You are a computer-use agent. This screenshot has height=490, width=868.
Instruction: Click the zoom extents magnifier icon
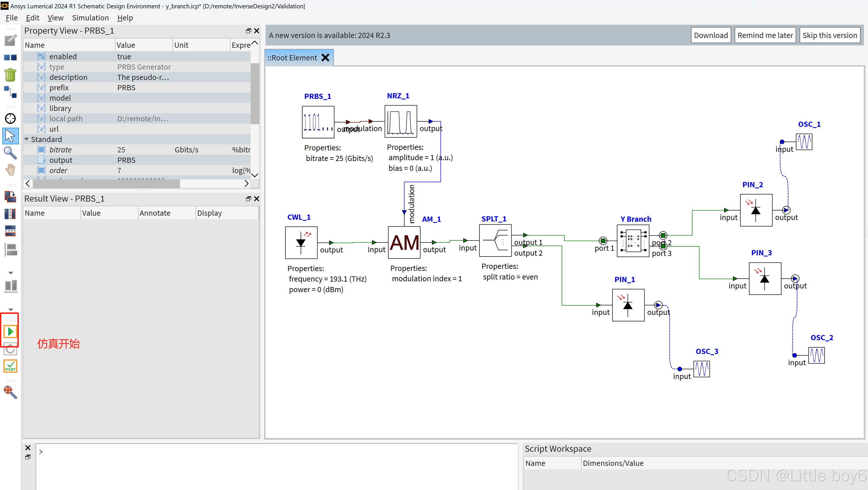click(x=10, y=392)
